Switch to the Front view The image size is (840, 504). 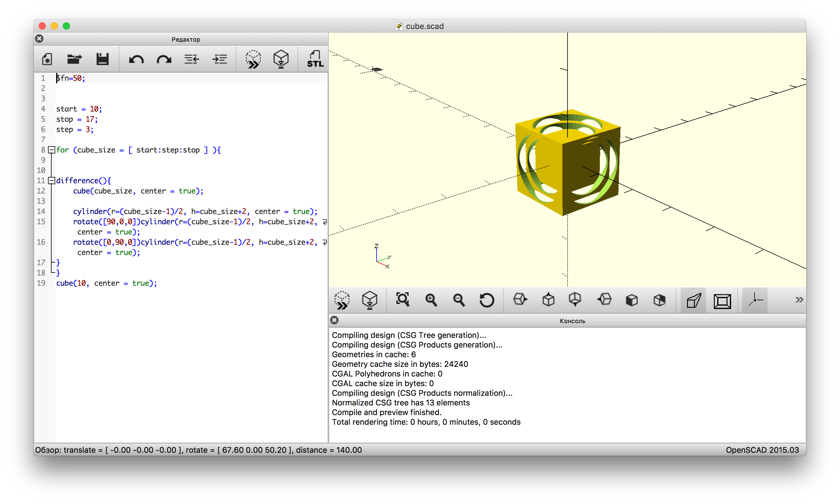pos(632,300)
